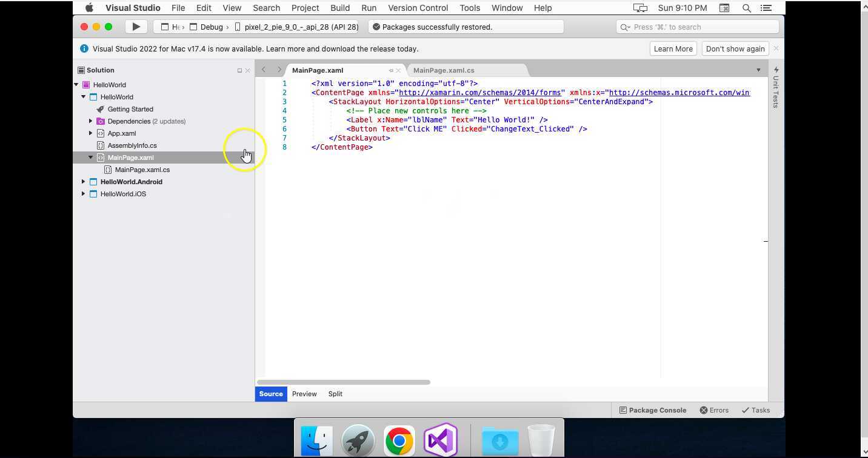Open MainPage.xaml.cs in solution tree
The width and height of the screenshot is (868, 458).
pyautogui.click(x=142, y=170)
